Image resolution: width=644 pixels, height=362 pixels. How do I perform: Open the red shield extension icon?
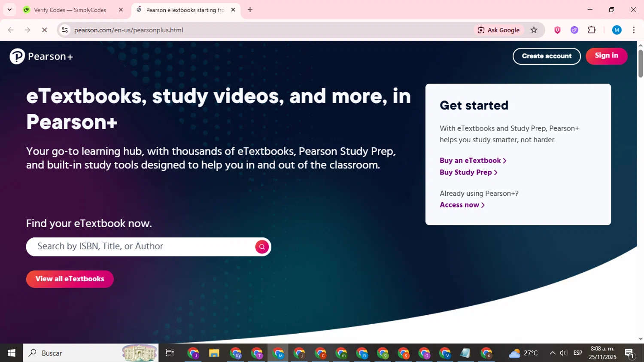[557, 30]
